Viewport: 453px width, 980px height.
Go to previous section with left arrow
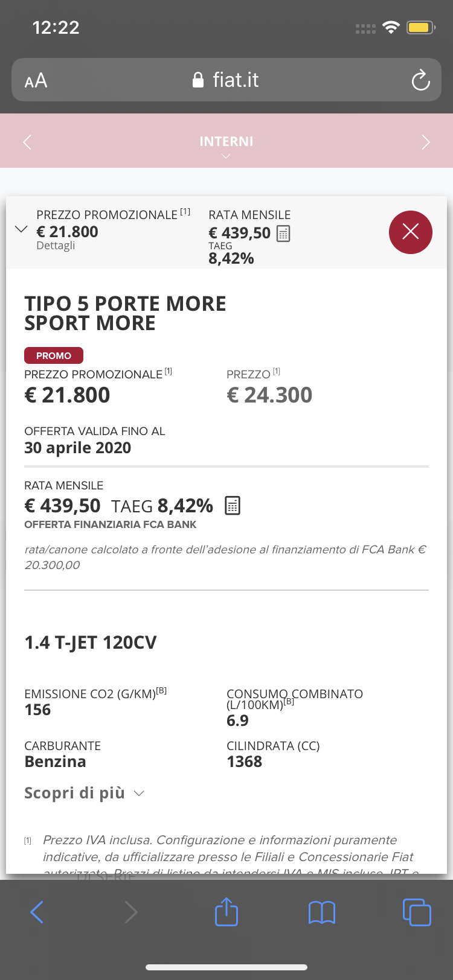coord(27,142)
